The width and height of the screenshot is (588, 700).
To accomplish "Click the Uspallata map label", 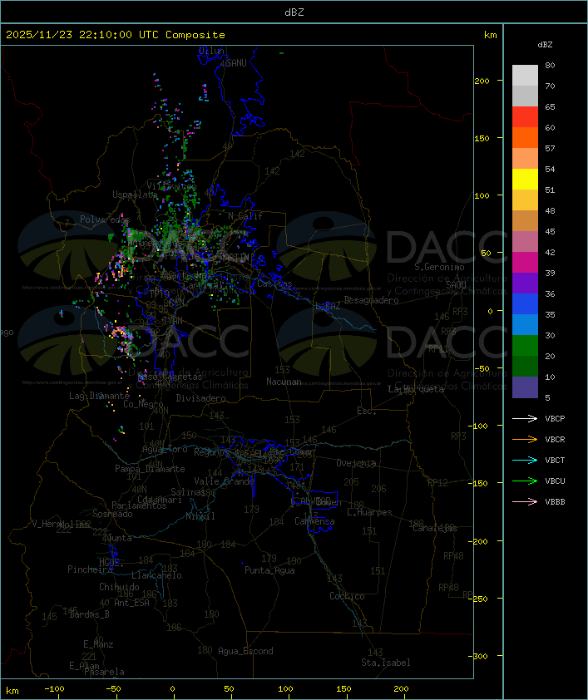I will 135,195.
